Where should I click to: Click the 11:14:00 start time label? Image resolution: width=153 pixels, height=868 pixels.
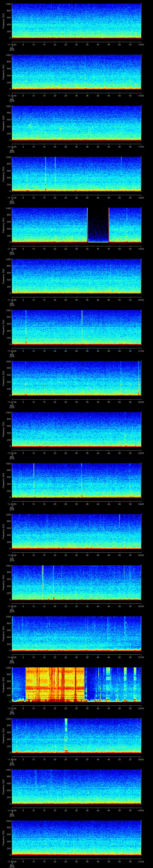[x=12, y=45]
